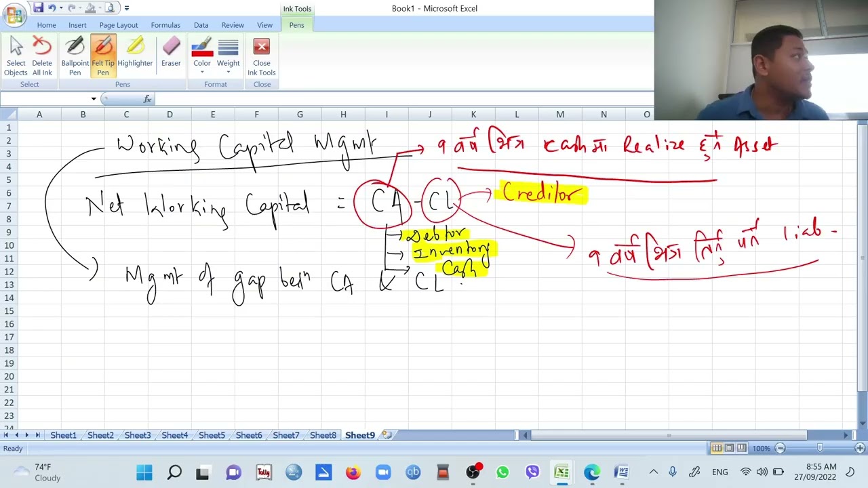Jump to first sheet navigation arrow
The image size is (868, 488).
(x=7, y=435)
